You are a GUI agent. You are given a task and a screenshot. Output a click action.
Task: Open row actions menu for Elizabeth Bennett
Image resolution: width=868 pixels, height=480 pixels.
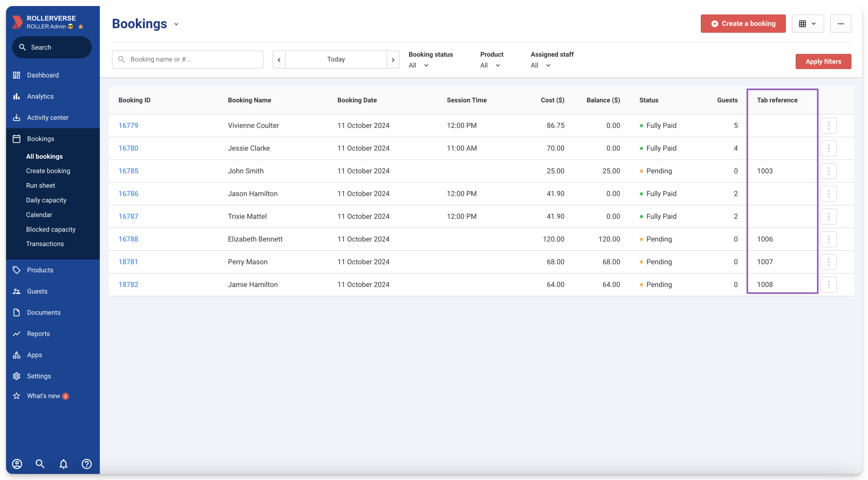coord(829,239)
